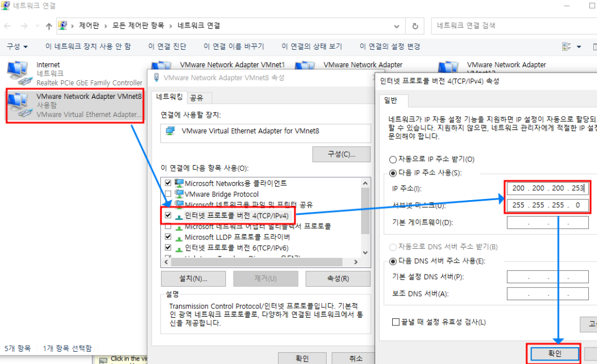Open recent locations dropdown arrow
Screen dimensions: 597x364
[x=37, y=26]
